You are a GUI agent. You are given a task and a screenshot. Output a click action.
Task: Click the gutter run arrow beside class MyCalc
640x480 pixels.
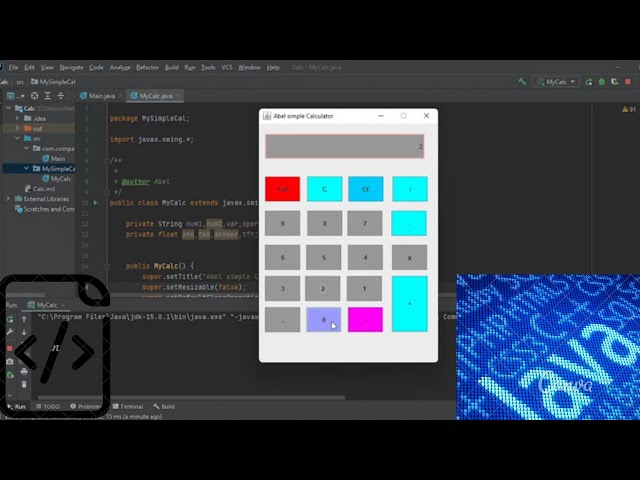point(96,202)
